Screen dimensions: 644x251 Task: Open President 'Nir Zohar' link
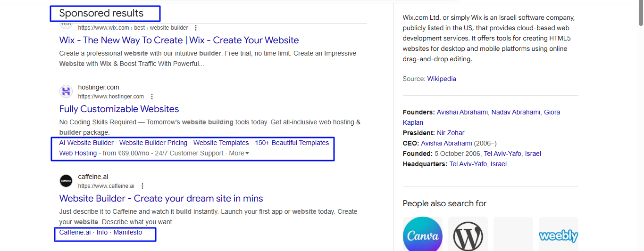pos(451,133)
